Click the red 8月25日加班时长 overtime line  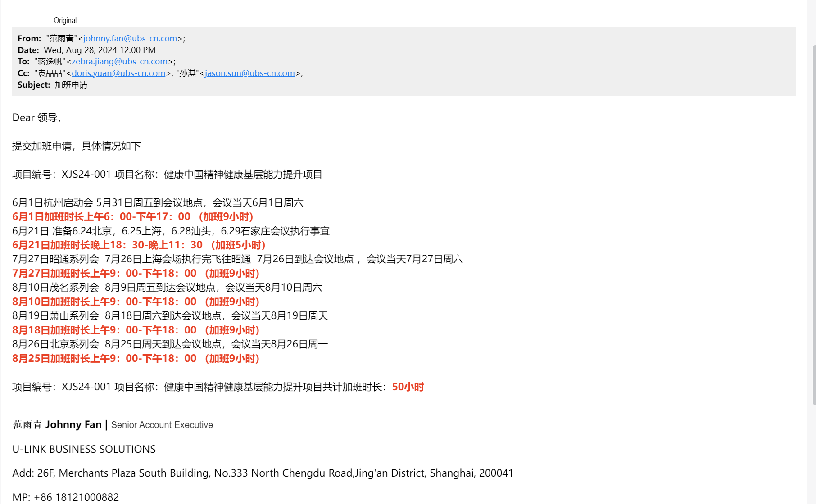pos(136,359)
